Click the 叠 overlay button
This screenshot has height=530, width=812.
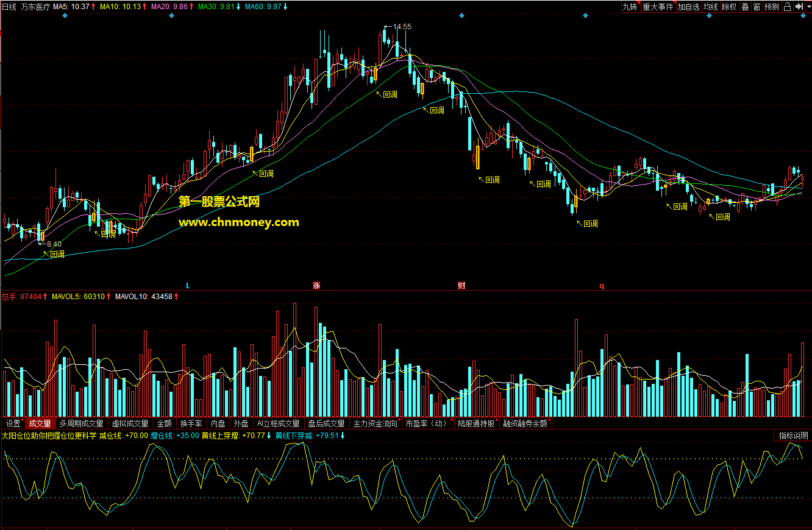pyautogui.click(x=745, y=7)
